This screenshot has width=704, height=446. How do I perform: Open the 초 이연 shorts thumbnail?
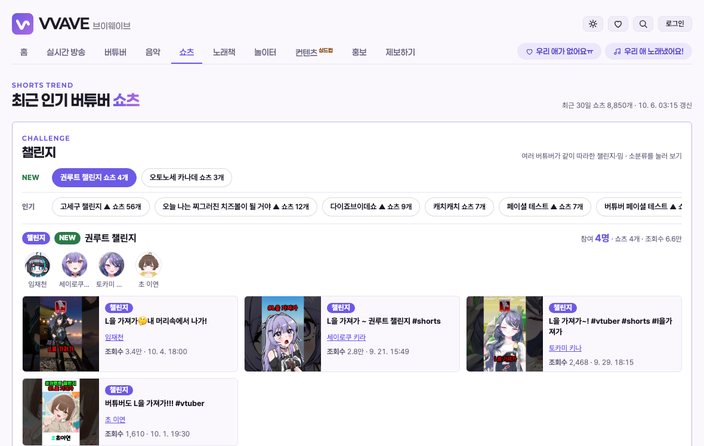coord(61,412)
